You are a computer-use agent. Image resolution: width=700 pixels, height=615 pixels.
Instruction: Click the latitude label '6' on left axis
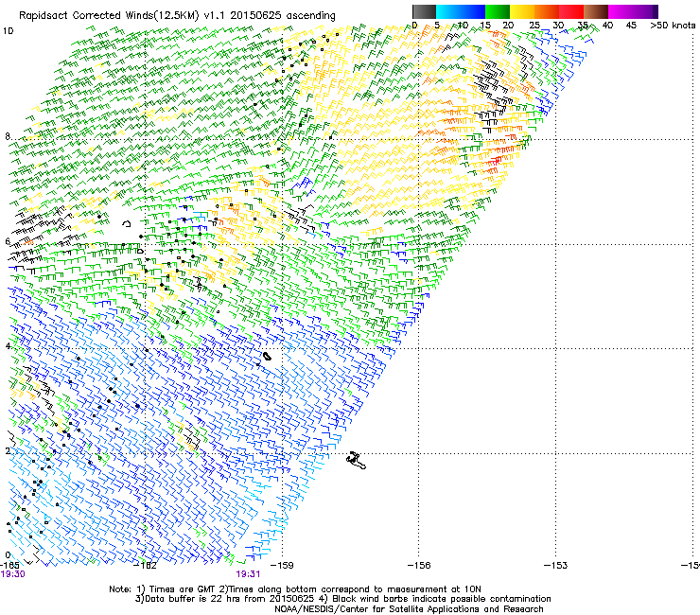coord(8,241)
